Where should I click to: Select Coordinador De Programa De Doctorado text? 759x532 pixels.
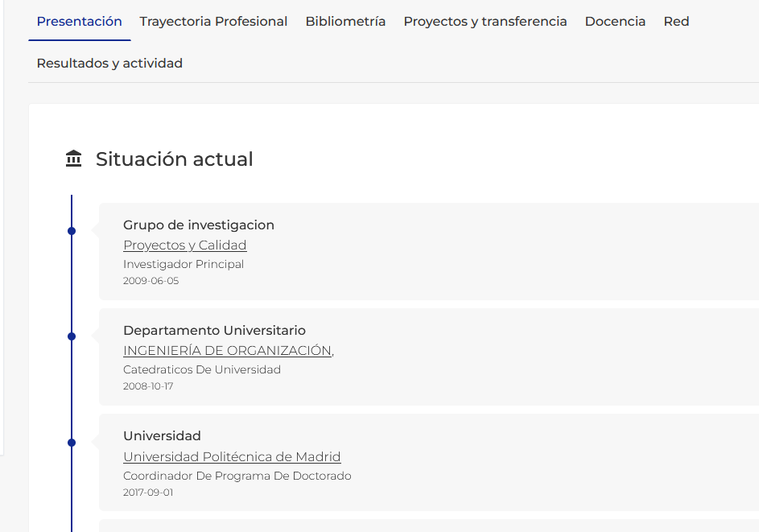237,476
